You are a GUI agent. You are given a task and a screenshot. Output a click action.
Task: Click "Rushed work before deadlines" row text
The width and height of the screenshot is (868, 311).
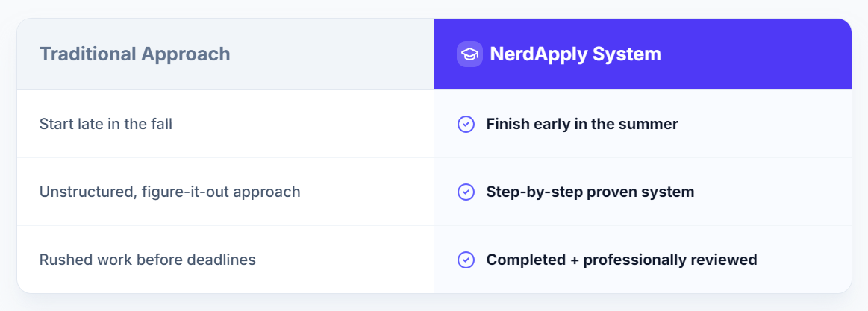(147, 260)
